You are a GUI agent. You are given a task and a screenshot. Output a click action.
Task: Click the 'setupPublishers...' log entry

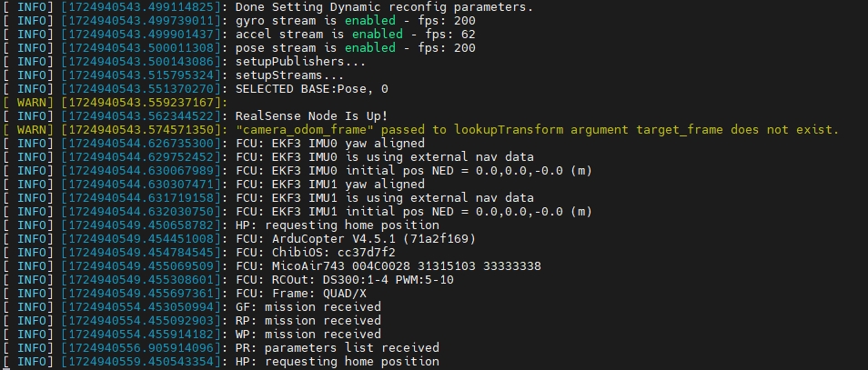click(301, 62)
